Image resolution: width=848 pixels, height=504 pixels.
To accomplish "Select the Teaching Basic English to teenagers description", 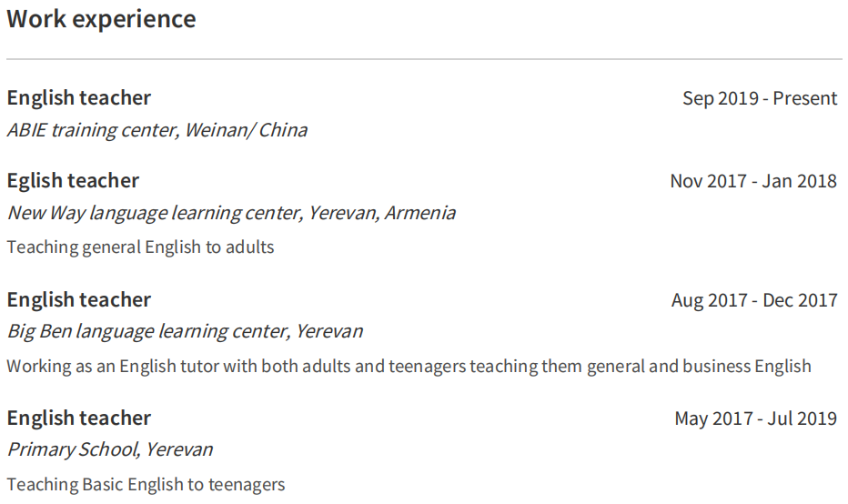I will point(146,484).
